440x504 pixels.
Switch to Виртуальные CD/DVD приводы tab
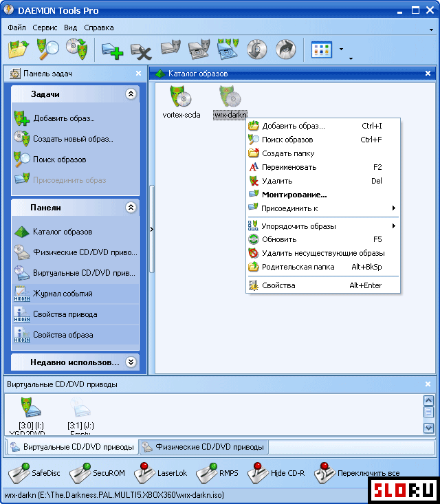click(x=72, y=447)
